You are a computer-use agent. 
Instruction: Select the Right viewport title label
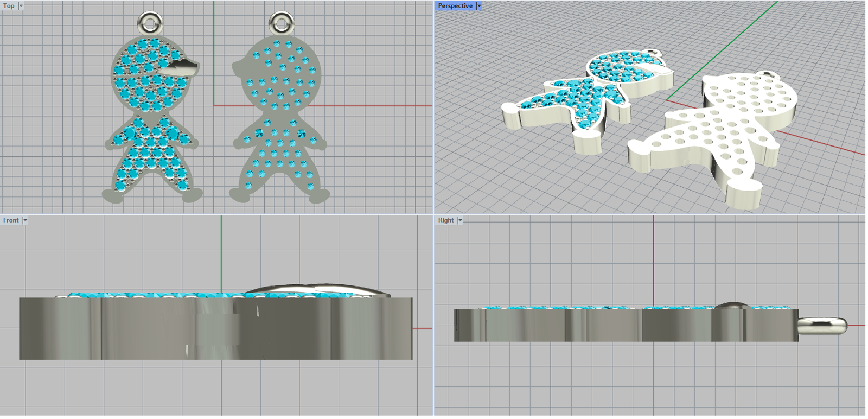(x=446, y=220)
